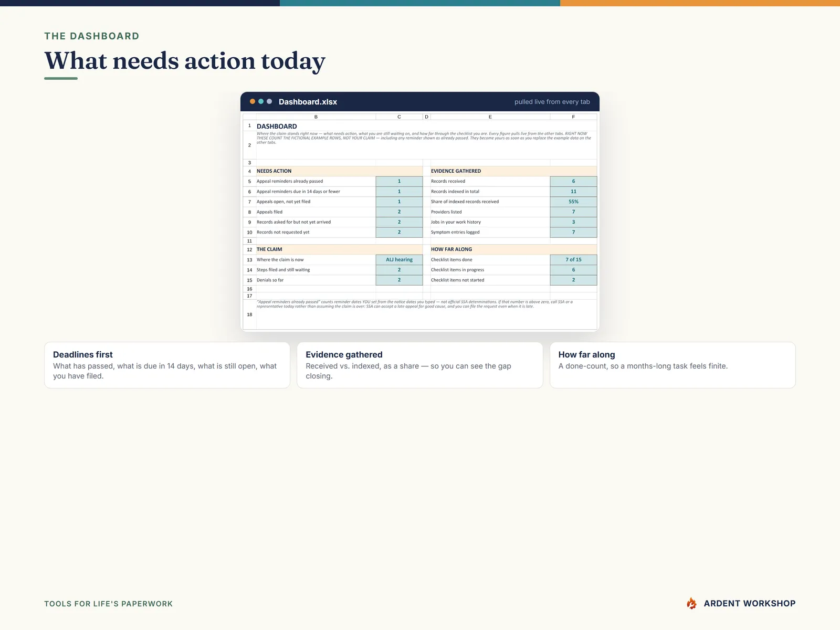840x630 pixels.
Task: Click the orange dot in the Dashboard.xlsx title bar
Action: coord(253,101)
